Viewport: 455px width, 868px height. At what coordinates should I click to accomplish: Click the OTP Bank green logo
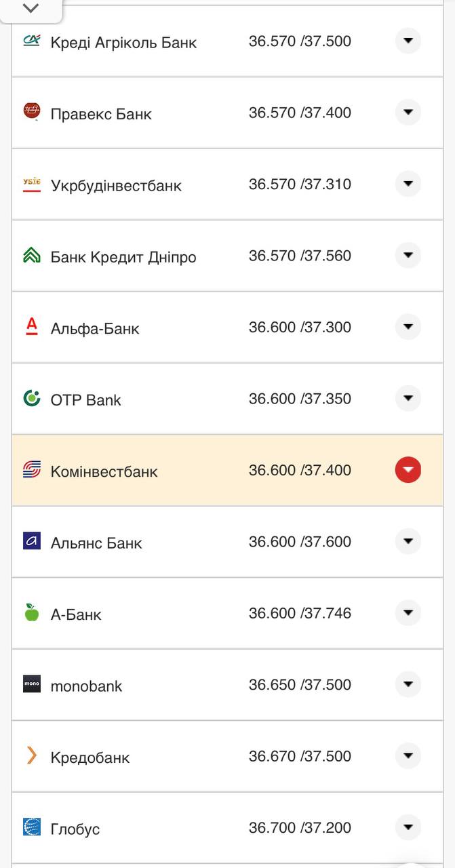32,399
